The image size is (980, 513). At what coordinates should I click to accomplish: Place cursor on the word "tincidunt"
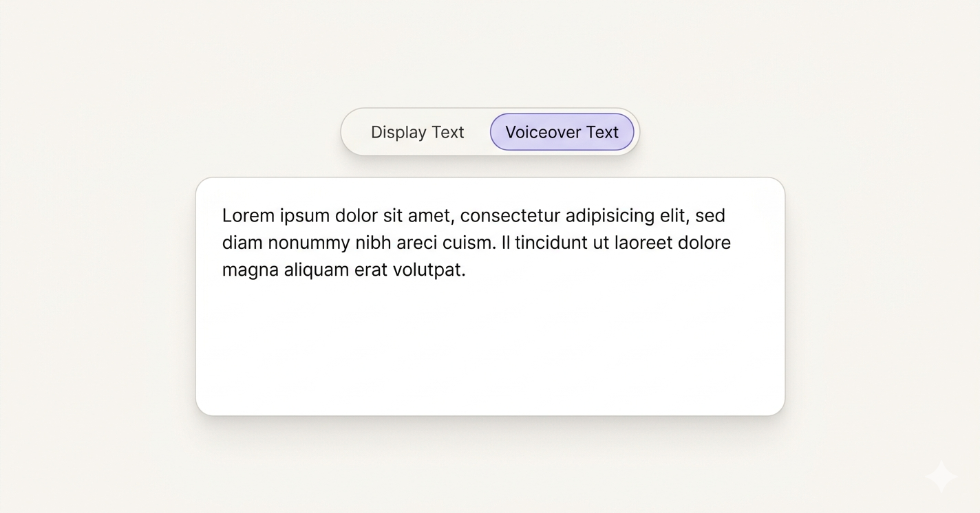click(x=551, y=243)
